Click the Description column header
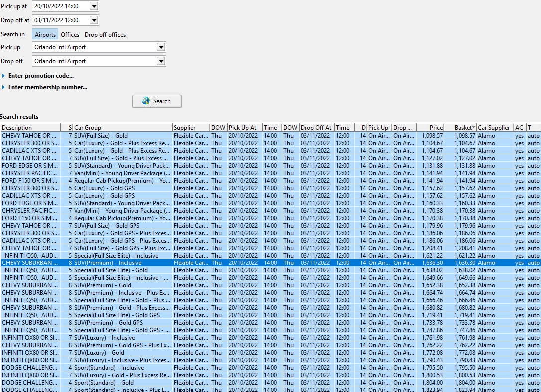 click(x=30, y=128)
